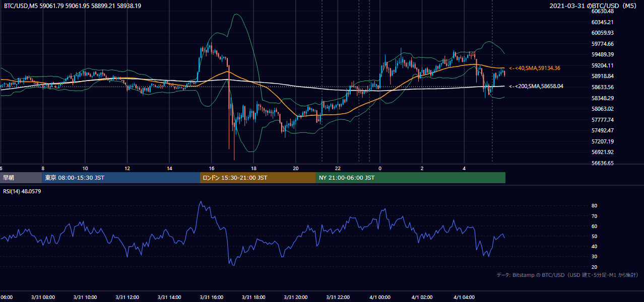Click price axis value 57207.19
644x302 pixels.
[x=602, y=141]
